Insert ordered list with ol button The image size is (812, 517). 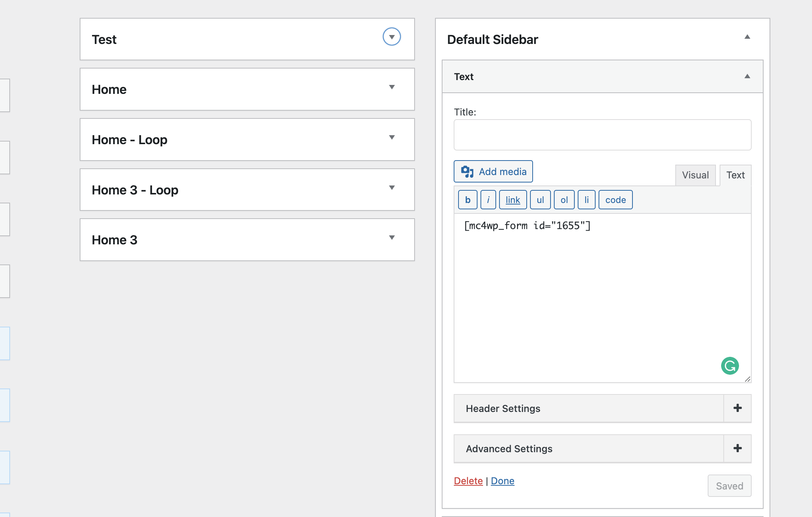coord(564,200)
